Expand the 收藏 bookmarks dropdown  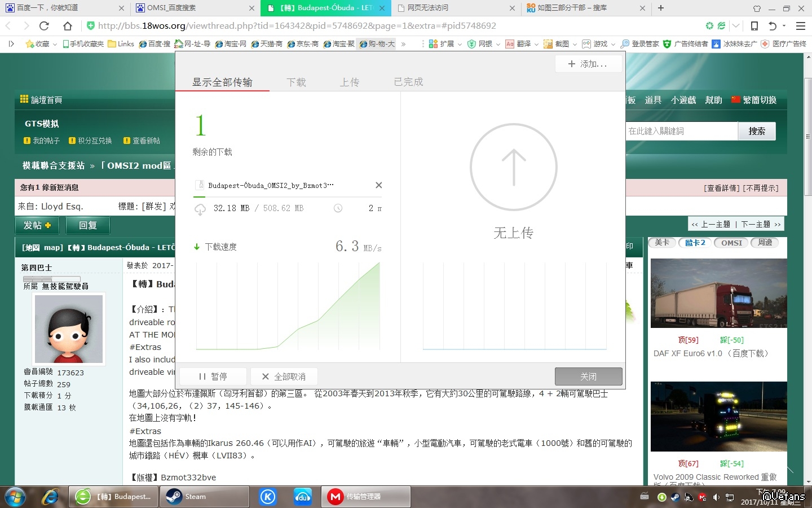pos(55,44)
